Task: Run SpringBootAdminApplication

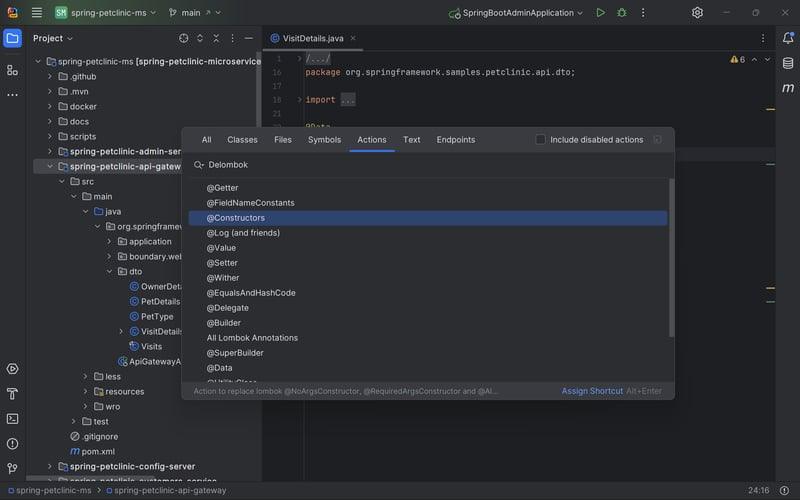Action: pyautogui.click(x=601, y=13)
